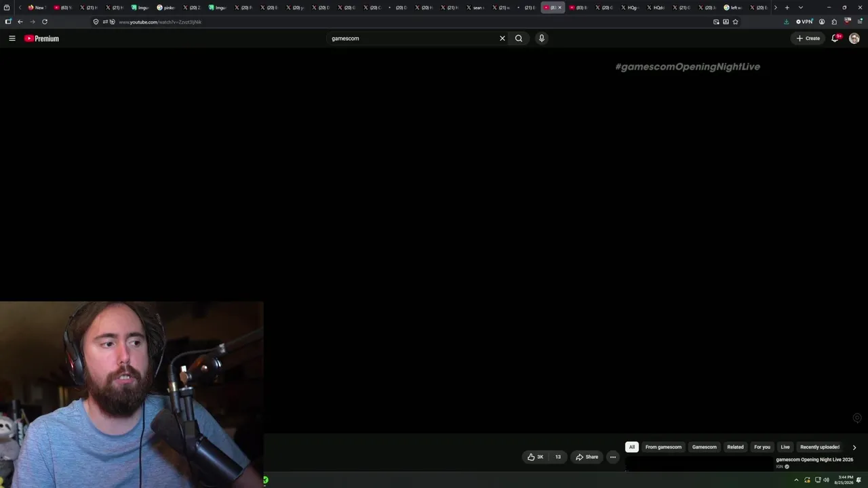Start voice search with microphone icon

click(541, 39)
